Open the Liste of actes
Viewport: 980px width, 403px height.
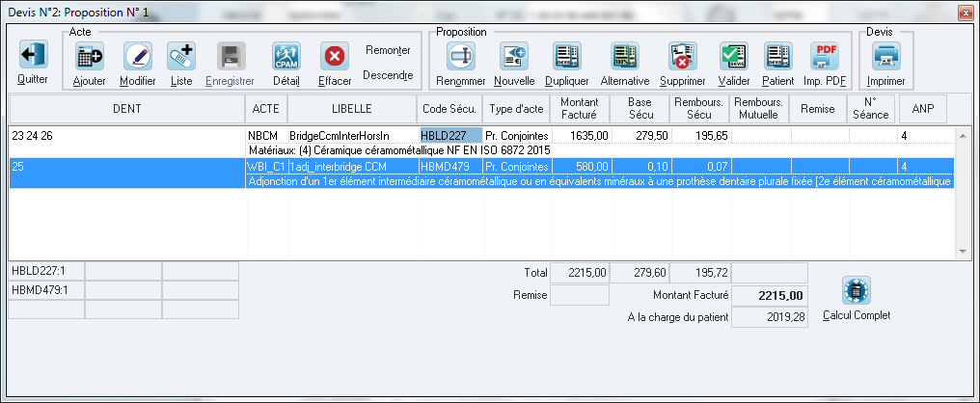(181, 57)
